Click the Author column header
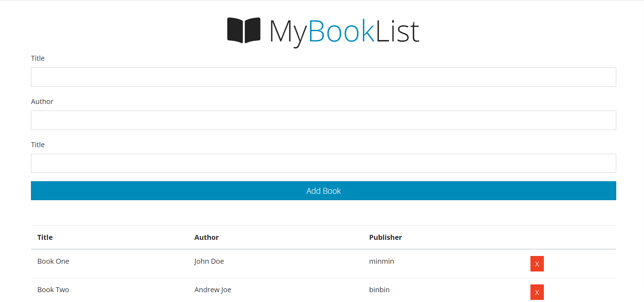 point(206,237)
